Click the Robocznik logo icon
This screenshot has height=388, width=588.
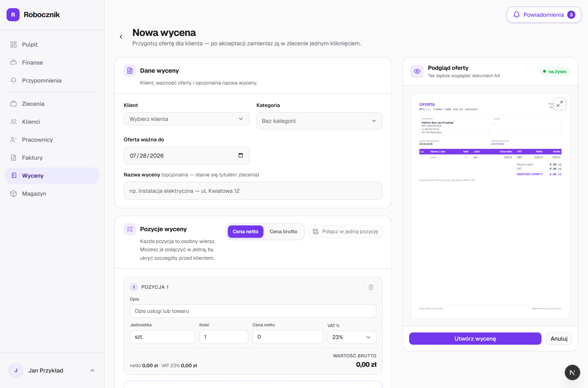pos(13,14)
